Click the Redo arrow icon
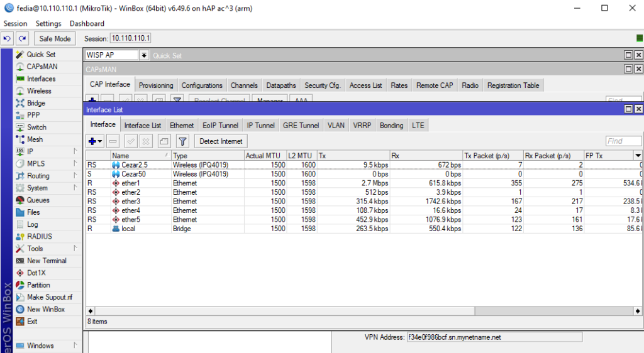644x353 pixels. pos(23,38)
